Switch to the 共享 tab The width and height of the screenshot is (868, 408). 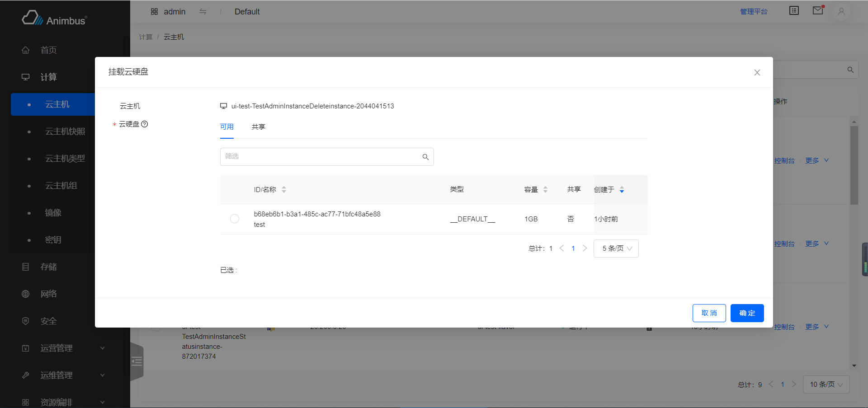click(258, 127)
